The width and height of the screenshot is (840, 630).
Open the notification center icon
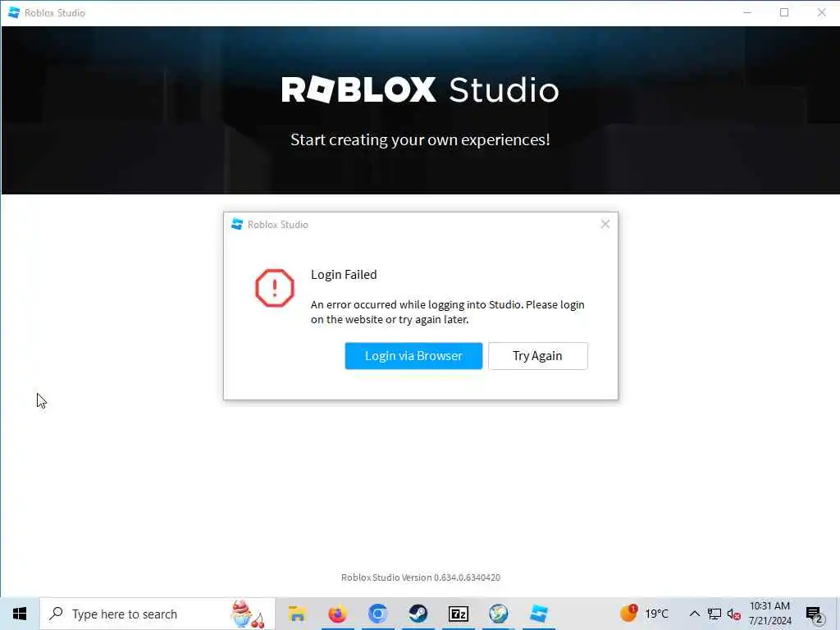coord(815,615)
